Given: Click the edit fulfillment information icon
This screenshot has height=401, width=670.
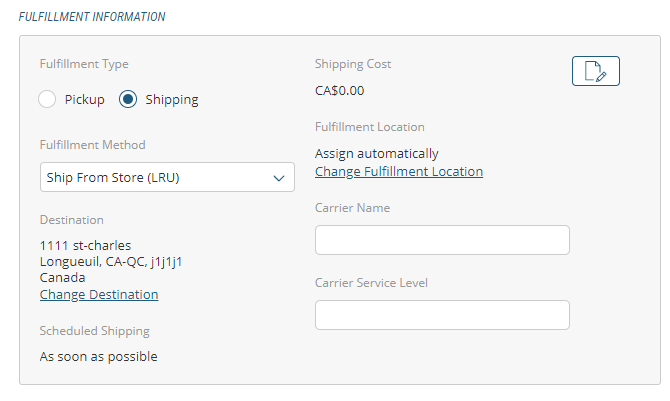Looking at the screenshot, I should point(596,71).
